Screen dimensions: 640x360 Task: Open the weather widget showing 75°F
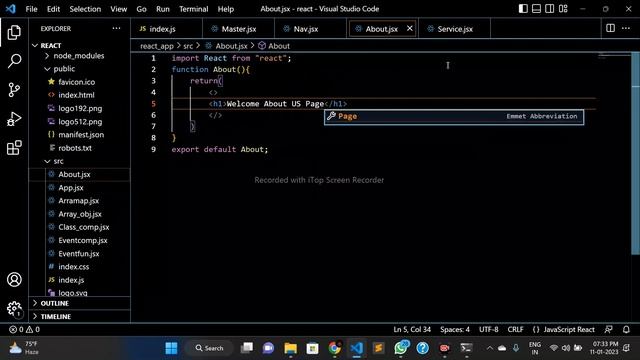coord(24,348)
